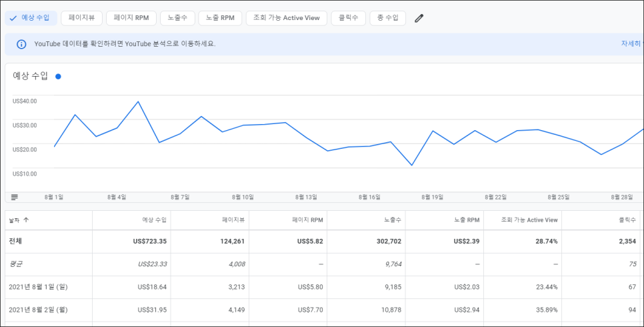Image resolution: width=644 pixels, height=327 pixels.
Task: Sort by 클릭수 column header
Action: 627,220
